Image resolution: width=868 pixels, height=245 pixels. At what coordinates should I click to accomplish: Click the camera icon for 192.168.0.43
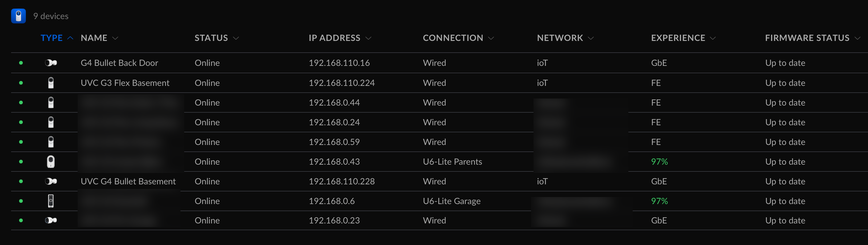point(51,162)
